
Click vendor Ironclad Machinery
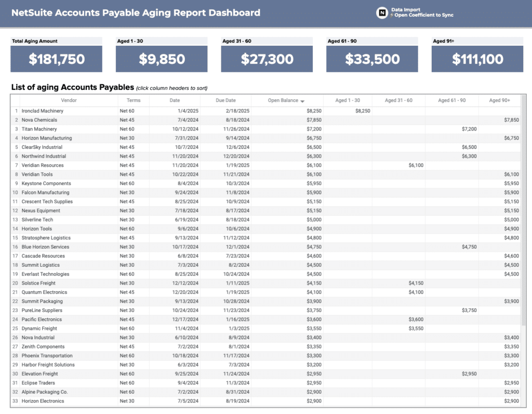point(43,111)
